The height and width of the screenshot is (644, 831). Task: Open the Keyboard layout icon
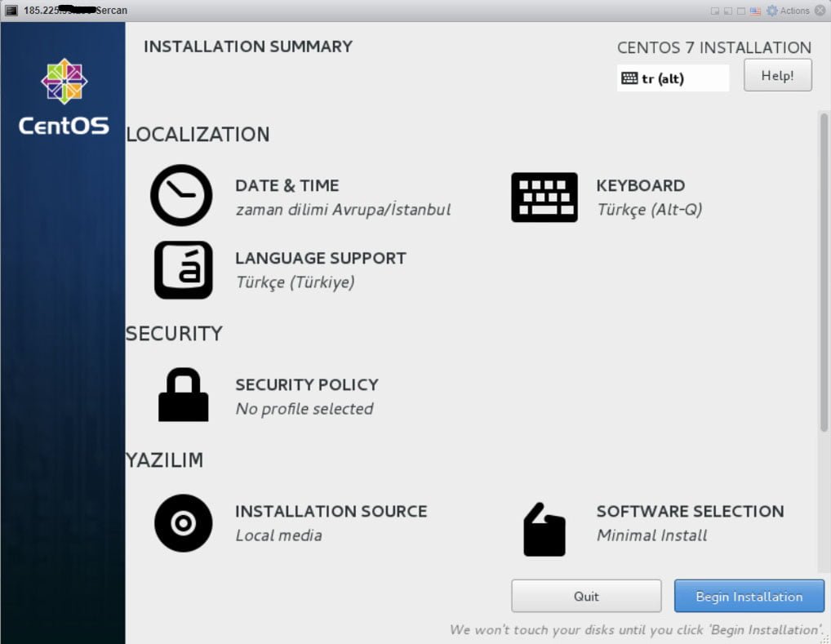pos(544,198)
